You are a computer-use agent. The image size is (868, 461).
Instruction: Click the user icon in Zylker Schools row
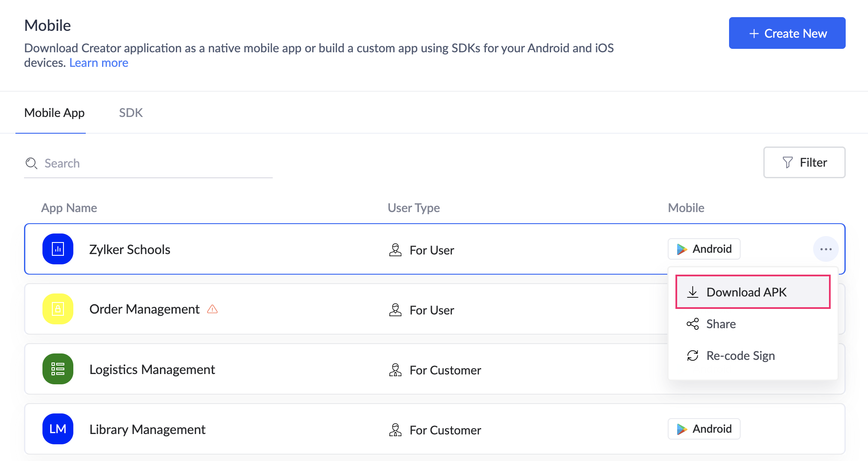pyautogui.click(x=395, y=250)
